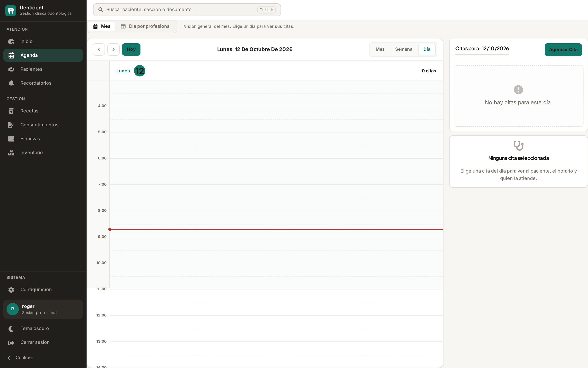Open the roger profile session card
588x368 pixels.
pos(43,309)
